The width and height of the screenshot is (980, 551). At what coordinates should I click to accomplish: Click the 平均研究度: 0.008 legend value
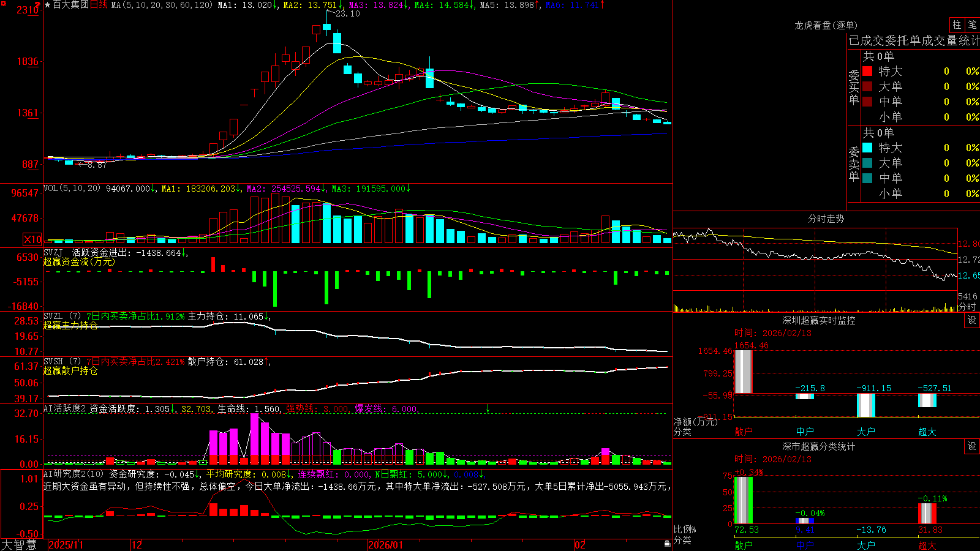pos(246,474)
